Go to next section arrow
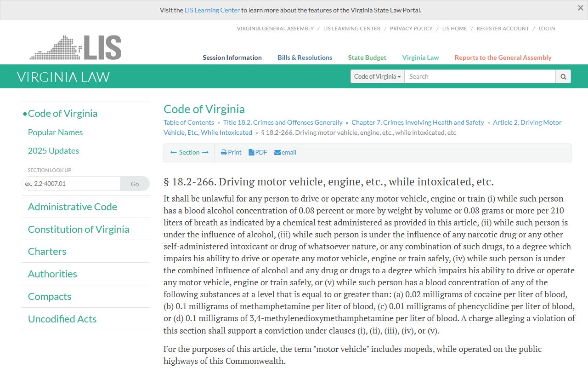The image size is (588, 368). [205, 152]
